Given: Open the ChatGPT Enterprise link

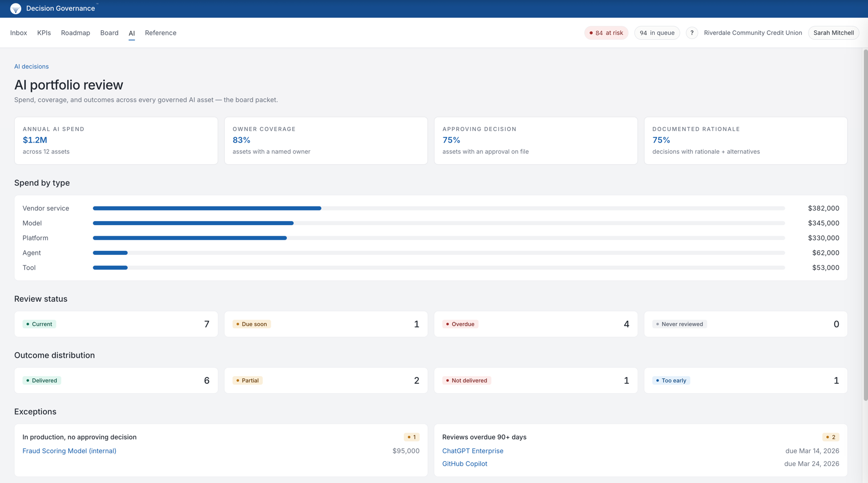Looking at the screenshot, I should coord(472,451).
